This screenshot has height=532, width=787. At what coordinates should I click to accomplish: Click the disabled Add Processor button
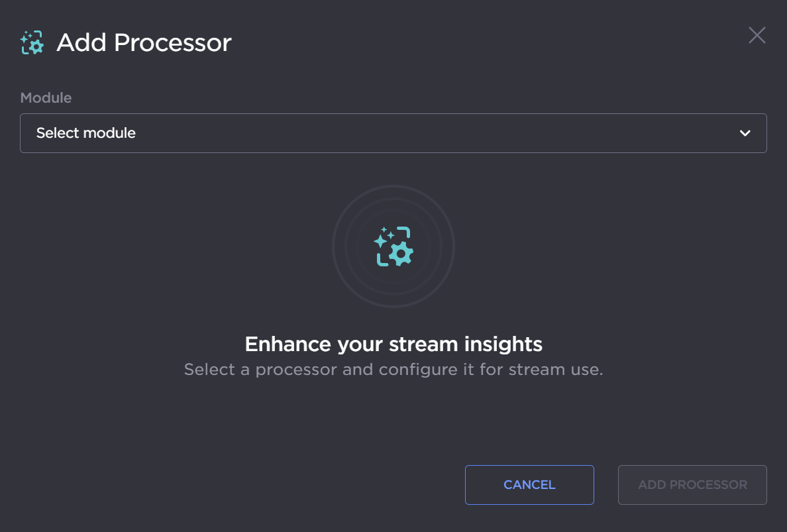(x=692, y=484)
